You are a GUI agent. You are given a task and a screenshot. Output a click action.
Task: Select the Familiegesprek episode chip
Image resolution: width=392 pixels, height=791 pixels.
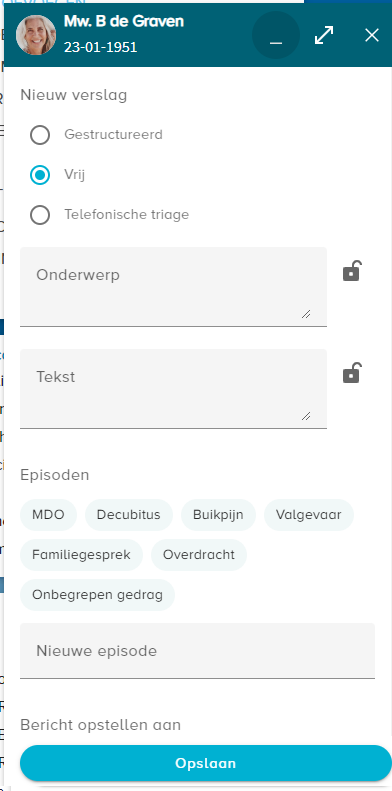click(81, 555)
